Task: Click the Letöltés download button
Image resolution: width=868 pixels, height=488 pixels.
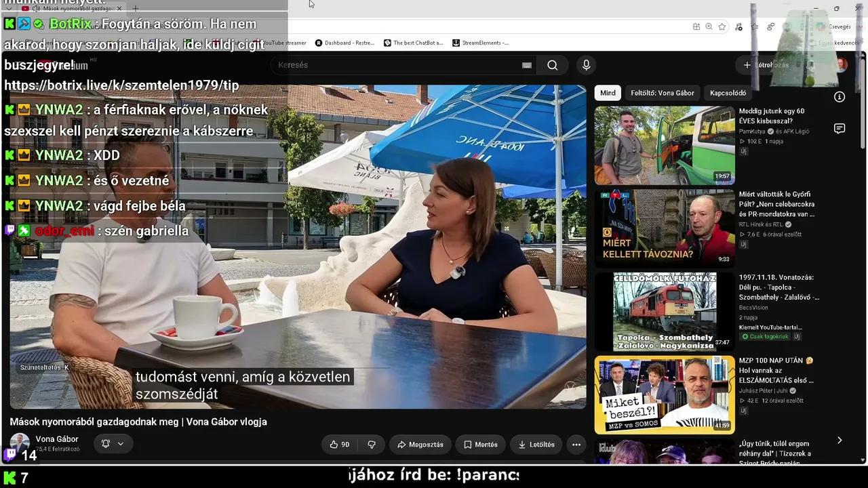Action: click(x=536, y=445)
